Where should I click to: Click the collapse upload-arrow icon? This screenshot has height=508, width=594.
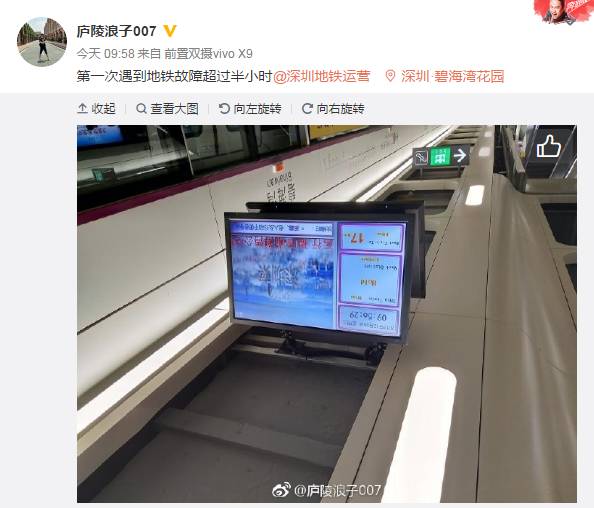point(82,109)
